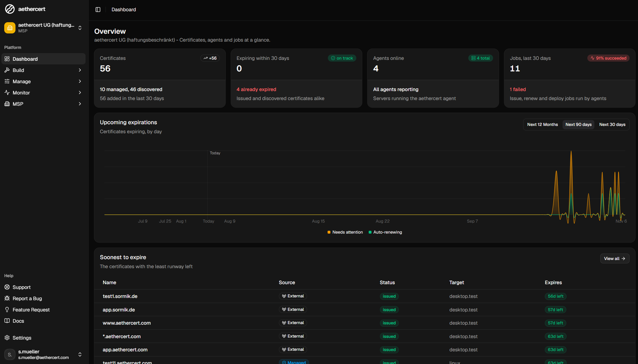Screen dimensions: 638x364
Task: Click the Manage sliders icon
Action: click(x=7, y=81)
